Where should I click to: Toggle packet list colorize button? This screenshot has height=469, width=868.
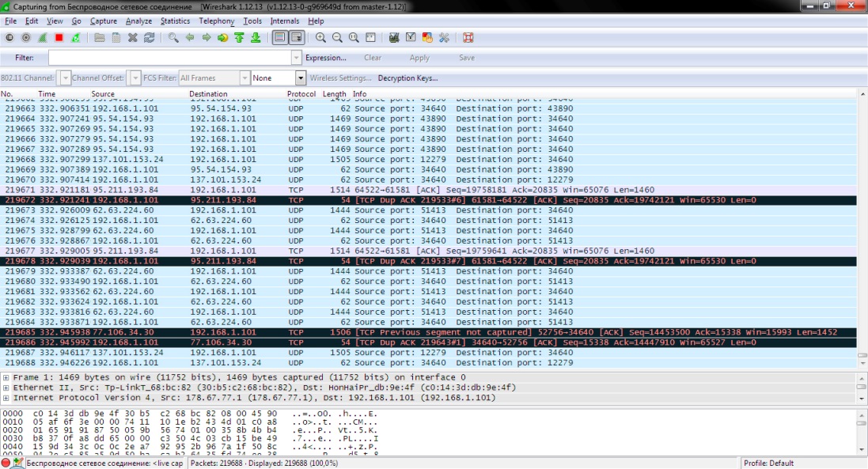pyautogui.click(x=280, y=38)
